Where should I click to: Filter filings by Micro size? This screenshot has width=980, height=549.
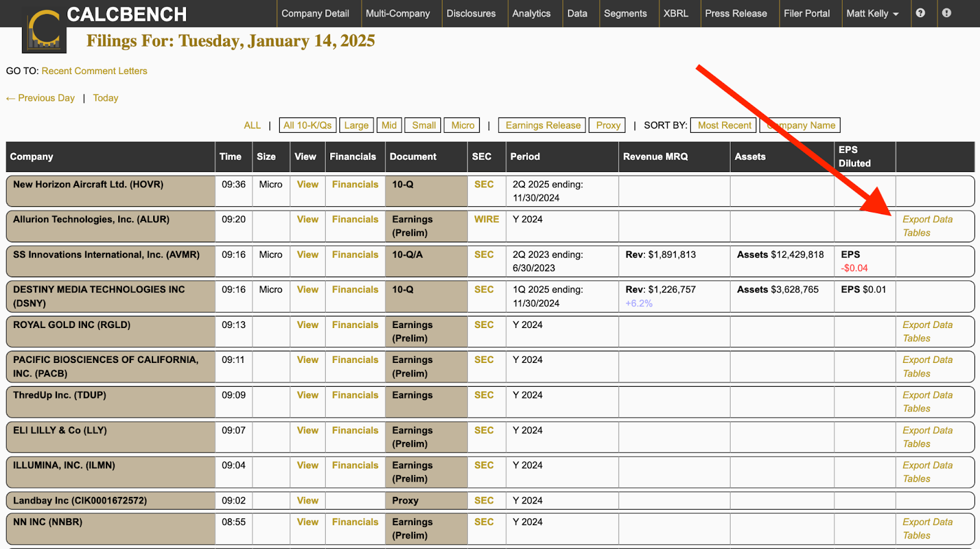coord(462,125)
